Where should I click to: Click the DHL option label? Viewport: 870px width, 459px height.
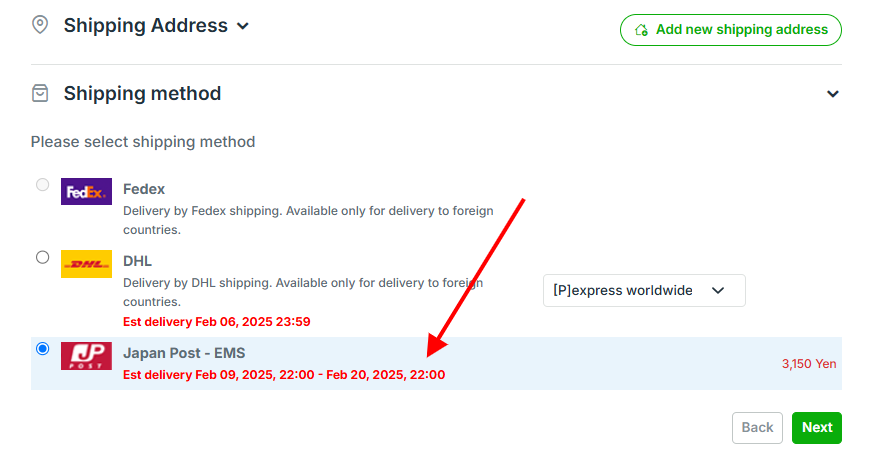137,261
